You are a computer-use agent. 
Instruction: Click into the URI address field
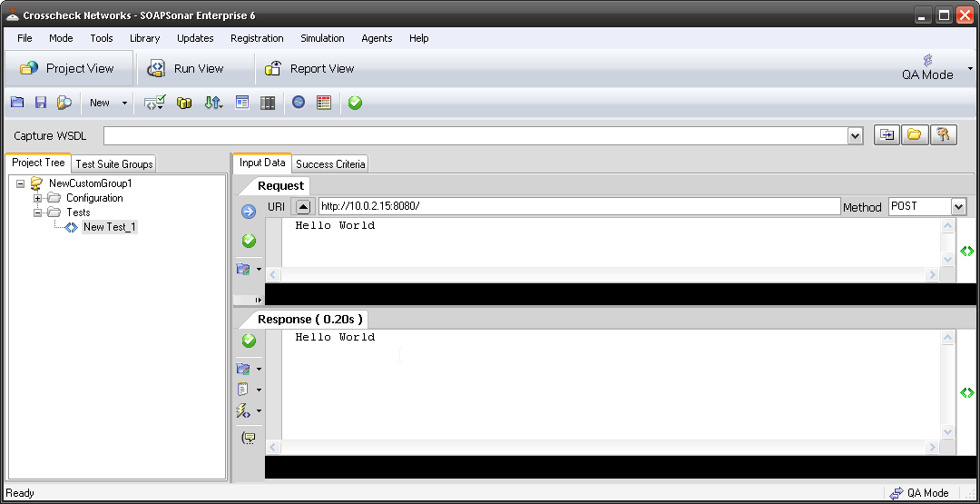pyautogui.click(x=579, y=206)
